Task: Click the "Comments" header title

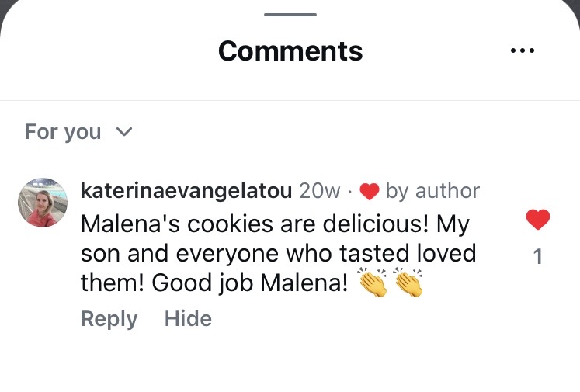Action: pos(290,51)
